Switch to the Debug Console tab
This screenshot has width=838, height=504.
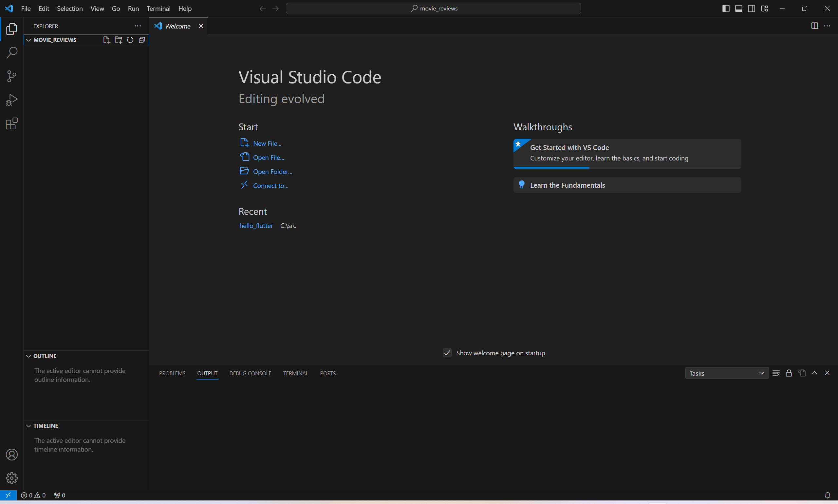coord(250,373)
